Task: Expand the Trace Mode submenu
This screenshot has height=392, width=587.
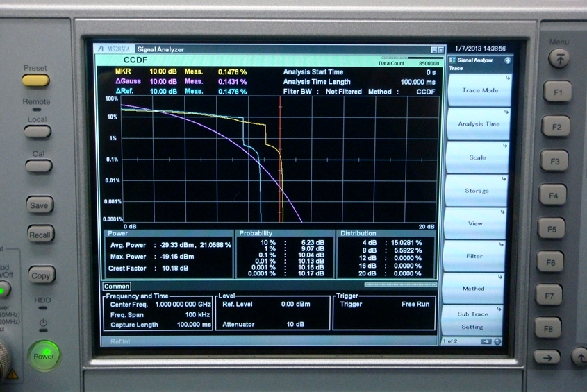Action: coord(479,91)
